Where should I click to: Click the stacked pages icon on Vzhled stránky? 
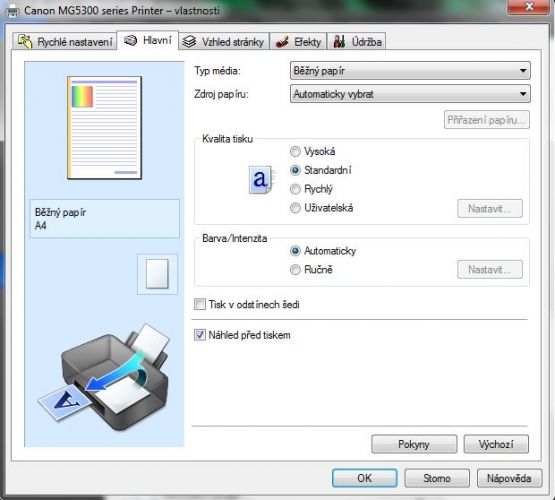tap(189, 42)
